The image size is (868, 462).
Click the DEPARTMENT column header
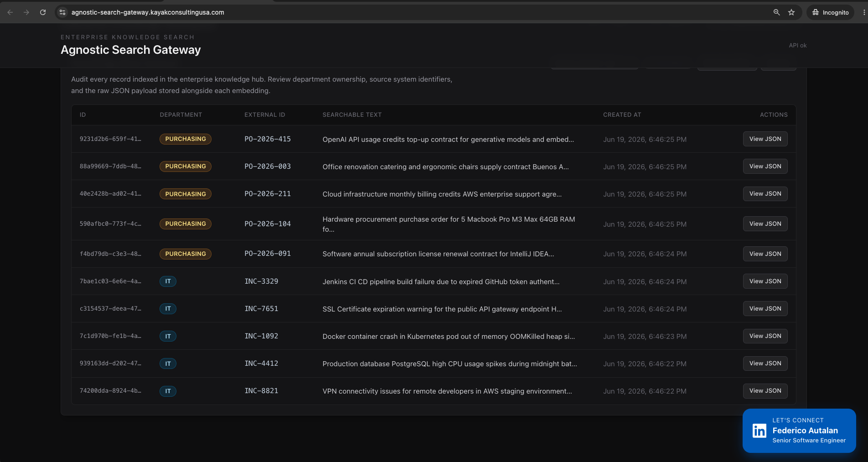(181, 115)
